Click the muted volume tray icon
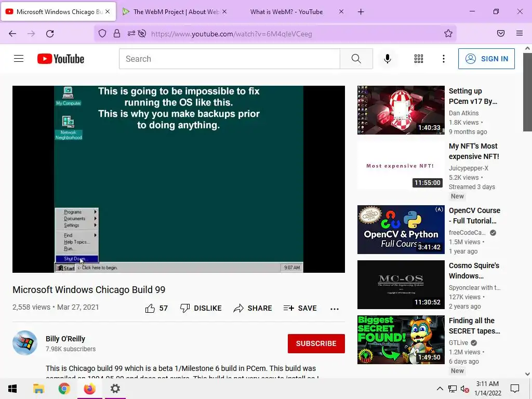The height and width of the screenshot is (399, 532). 464,389
